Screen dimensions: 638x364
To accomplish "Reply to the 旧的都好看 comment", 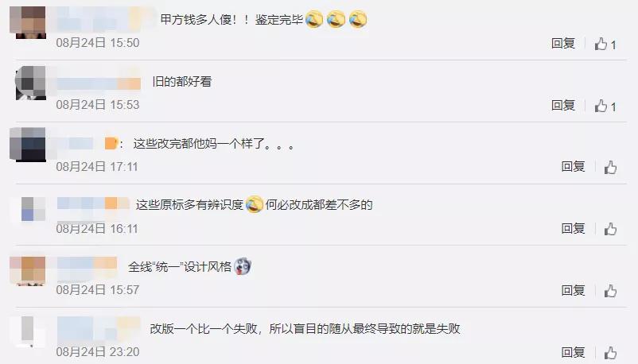I will tap(563, 106).
